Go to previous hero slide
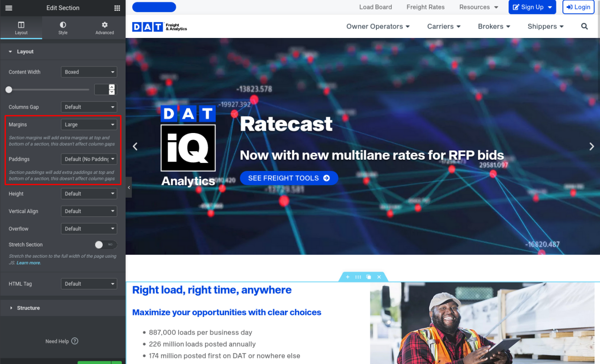This screenshot has height=364, width=600. (x=135, y=147)
